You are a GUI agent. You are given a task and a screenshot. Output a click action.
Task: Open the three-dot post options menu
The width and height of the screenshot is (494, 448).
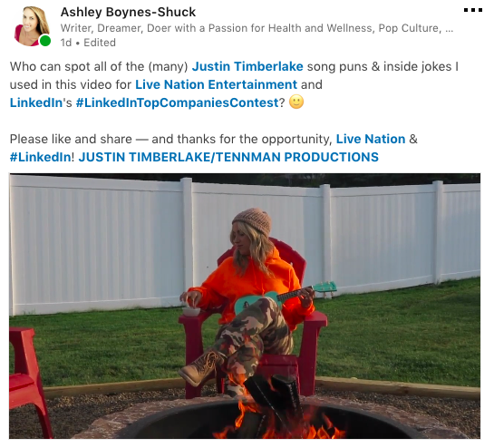[473, 10]
